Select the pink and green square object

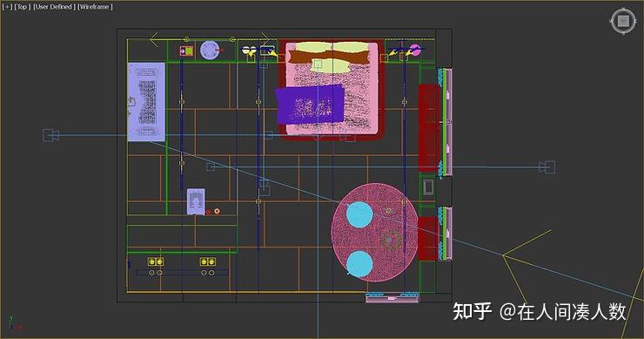click(x=187, y=51)
